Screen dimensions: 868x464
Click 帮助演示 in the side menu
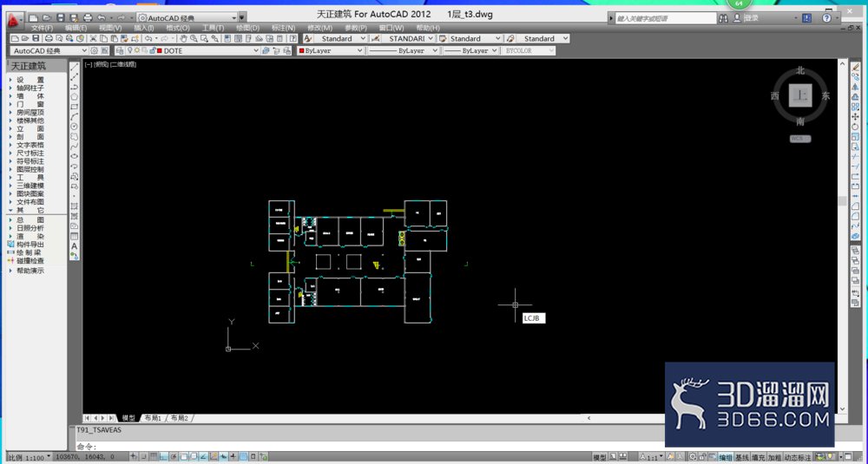pos(30,271)
